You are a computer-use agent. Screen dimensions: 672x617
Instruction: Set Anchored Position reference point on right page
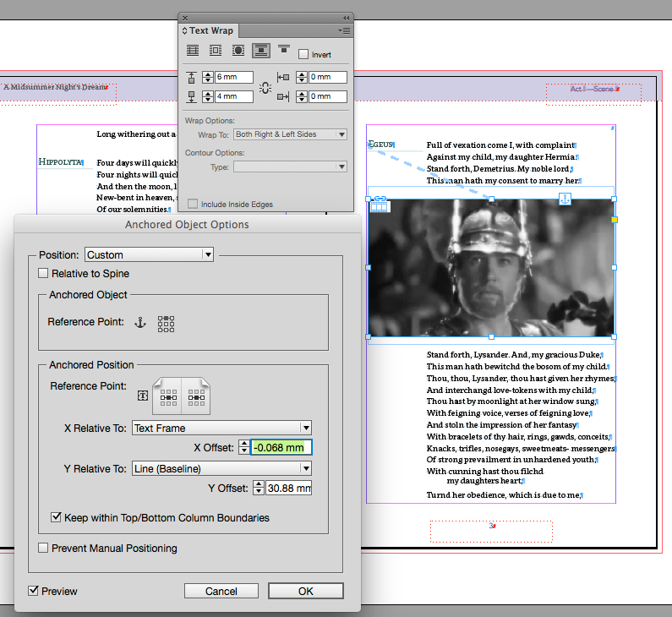pos(196,397)
